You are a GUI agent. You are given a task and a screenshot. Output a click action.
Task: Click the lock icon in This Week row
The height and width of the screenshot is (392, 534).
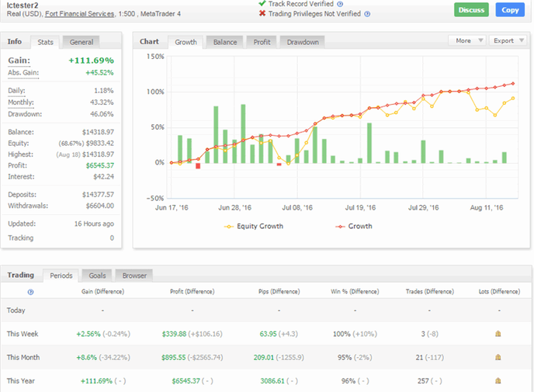tap(498, 334)
